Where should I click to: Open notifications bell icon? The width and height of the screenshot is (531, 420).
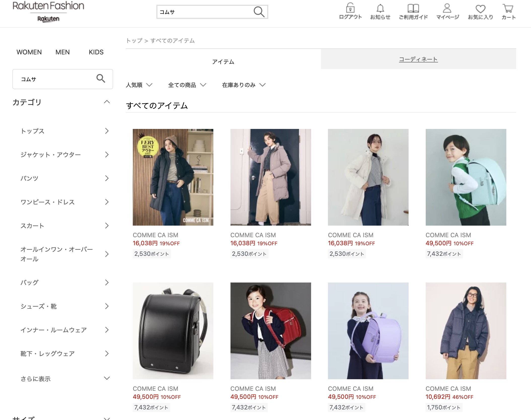pyautogui.click(x=380, y=8)
